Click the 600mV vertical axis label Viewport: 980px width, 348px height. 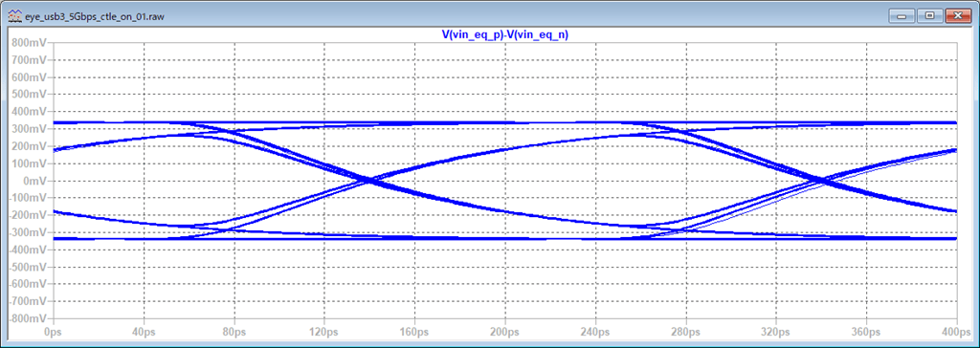pos(30,77)
